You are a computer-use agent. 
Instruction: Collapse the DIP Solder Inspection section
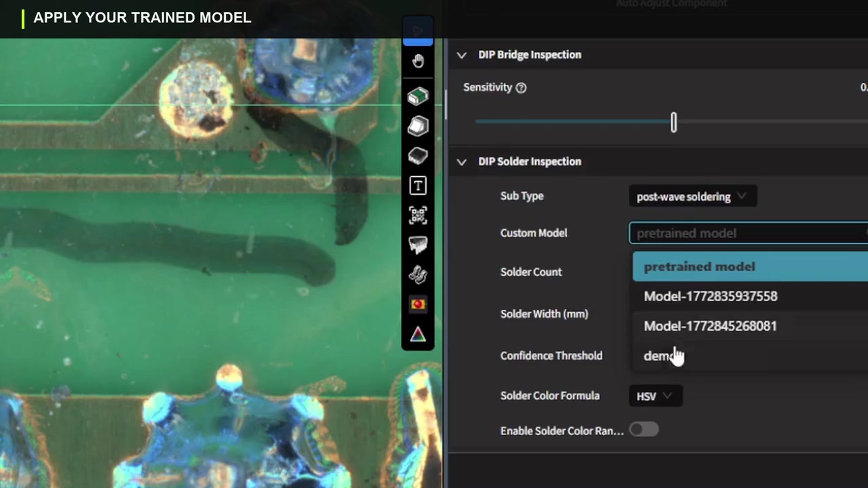462,162
